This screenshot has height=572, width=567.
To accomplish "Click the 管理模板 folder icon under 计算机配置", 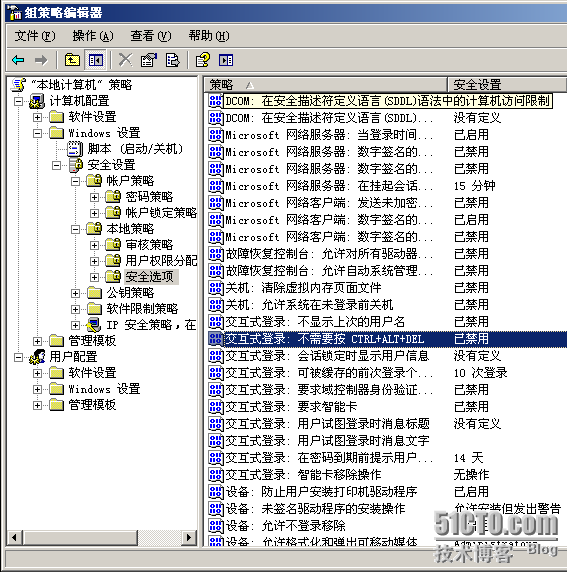I will 57,341.
